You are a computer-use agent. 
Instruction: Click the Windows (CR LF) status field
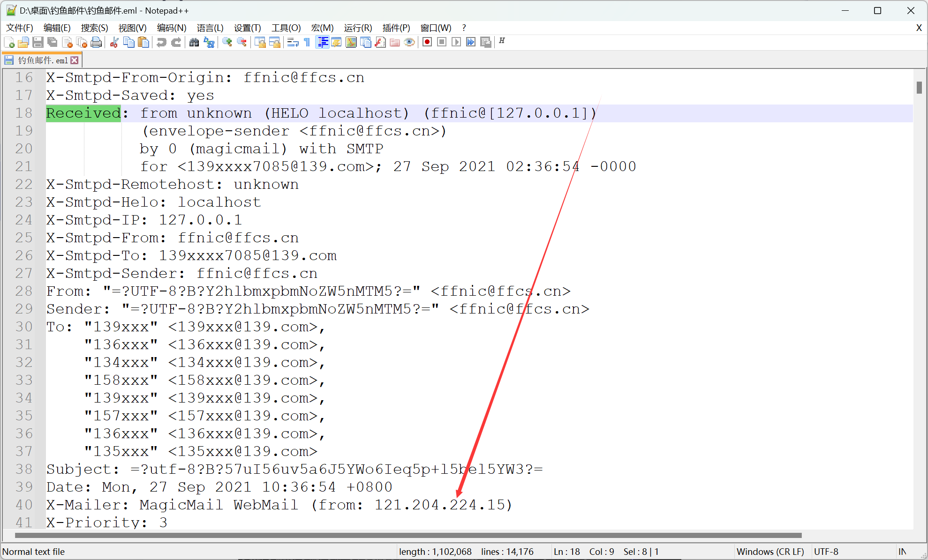[770, 552]
